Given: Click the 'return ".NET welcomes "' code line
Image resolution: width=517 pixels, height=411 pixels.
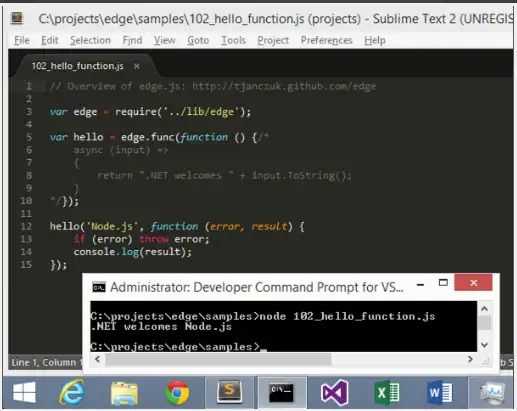Looking at the screenshot, I should (225, 175).
